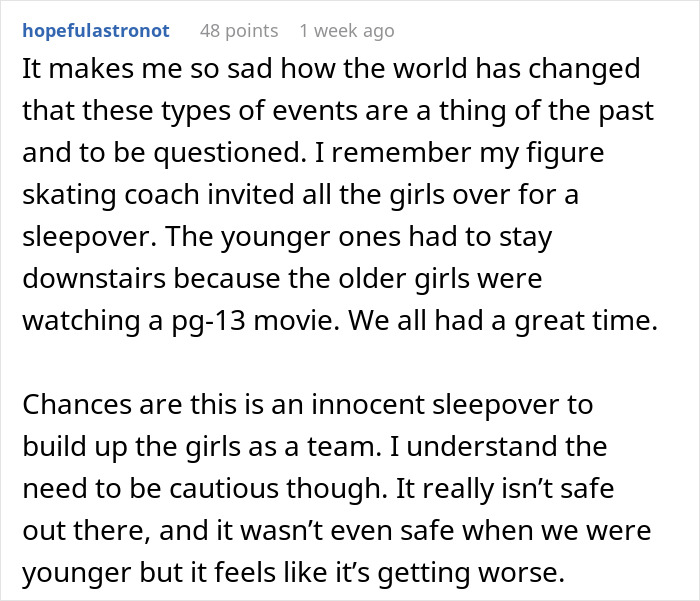Click the '48 points' score label
The image size is (700, 601).
tap(239, 31)
